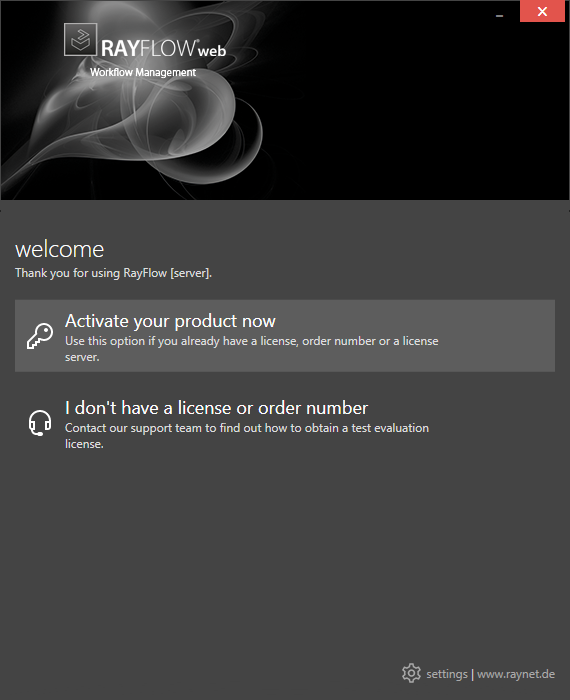570x700 pixels.
Task: Select "Activate your product now" heading
Action: tap(170, 321)
